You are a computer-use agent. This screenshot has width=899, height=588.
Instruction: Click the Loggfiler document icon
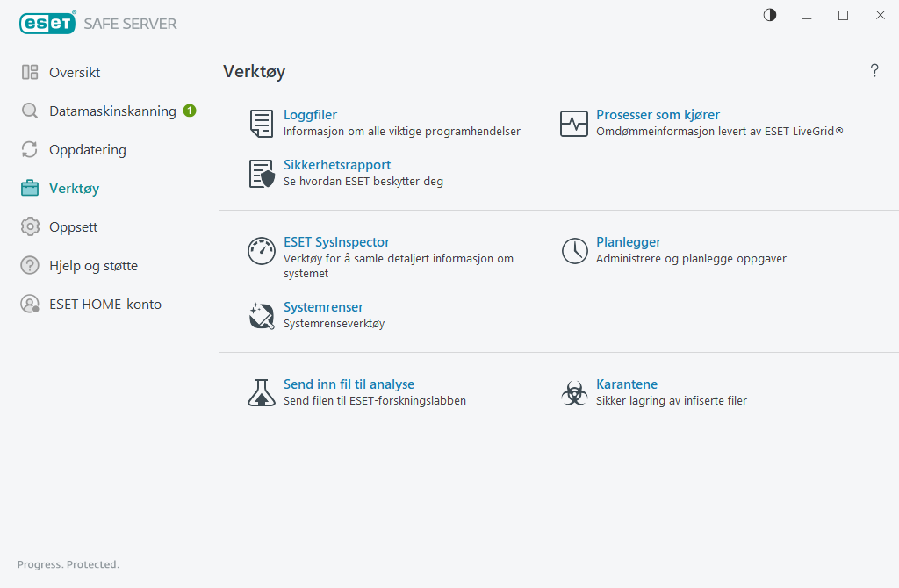tap(261, 124)
